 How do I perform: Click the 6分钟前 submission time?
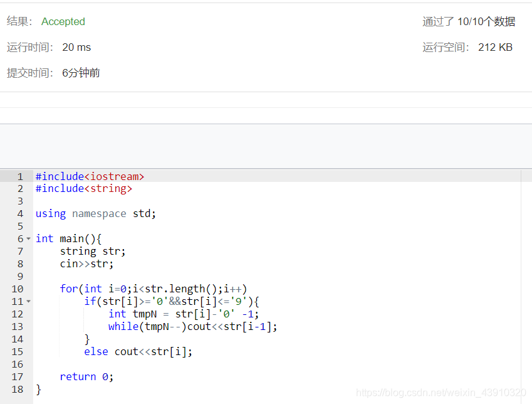pos(81,73)
